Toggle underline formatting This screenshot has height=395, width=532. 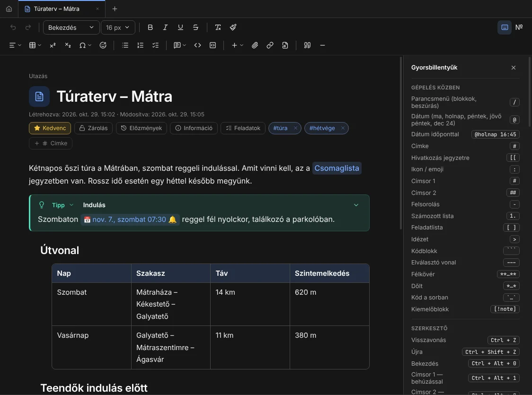pos(180,27)
